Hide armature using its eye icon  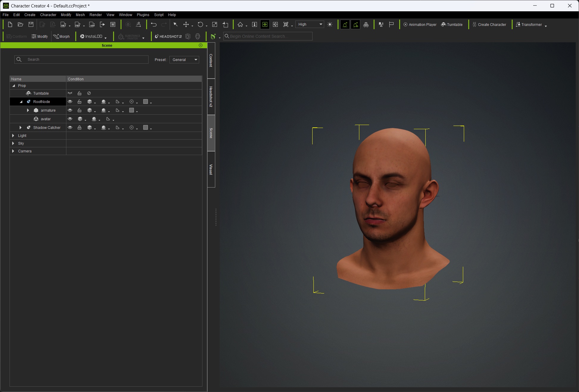pos(70,110)
